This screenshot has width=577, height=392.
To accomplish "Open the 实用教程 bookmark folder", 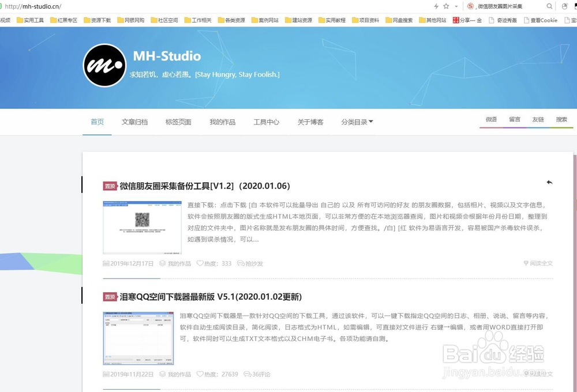I will tap(332, 20).
